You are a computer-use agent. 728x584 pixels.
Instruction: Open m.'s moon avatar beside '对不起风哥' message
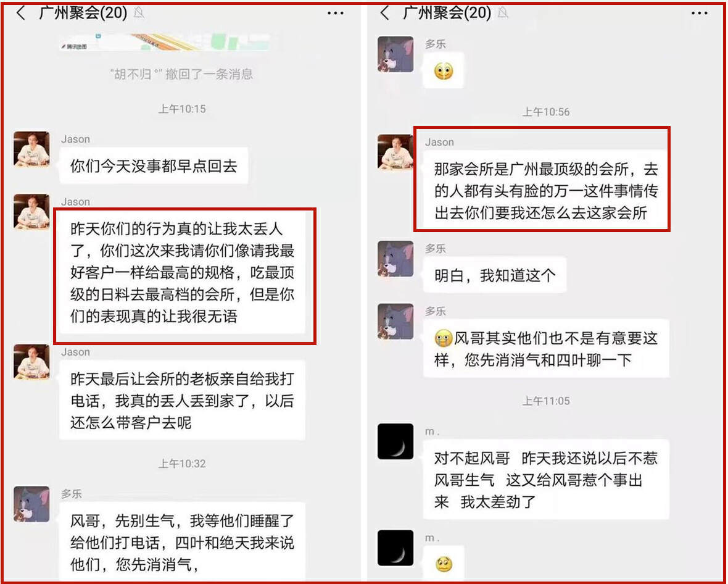[395, 441]
